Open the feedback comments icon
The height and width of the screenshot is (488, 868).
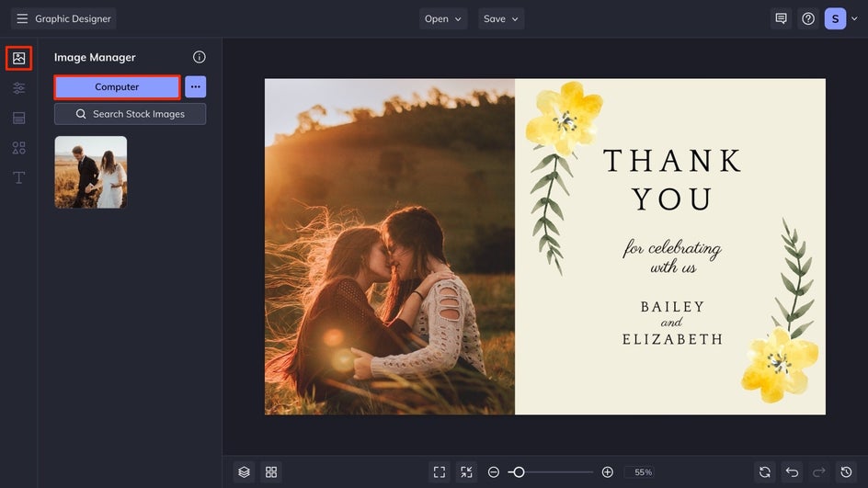(781, 18)
